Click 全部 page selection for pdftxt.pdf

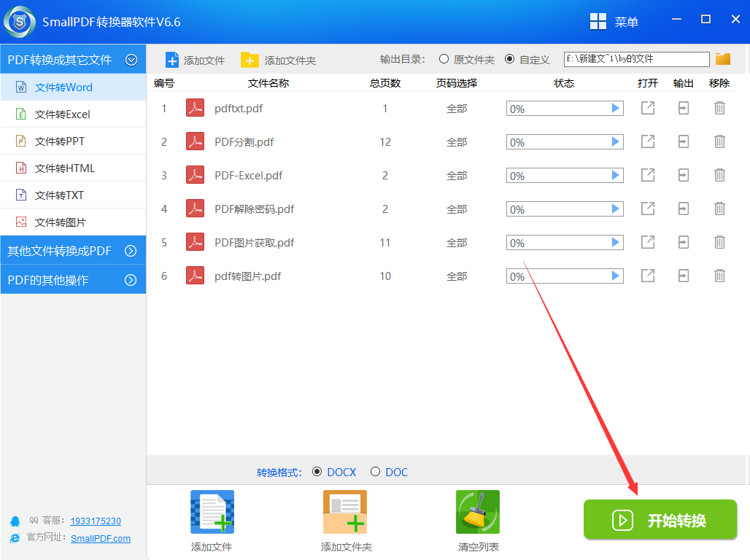[x=457, y=109]
